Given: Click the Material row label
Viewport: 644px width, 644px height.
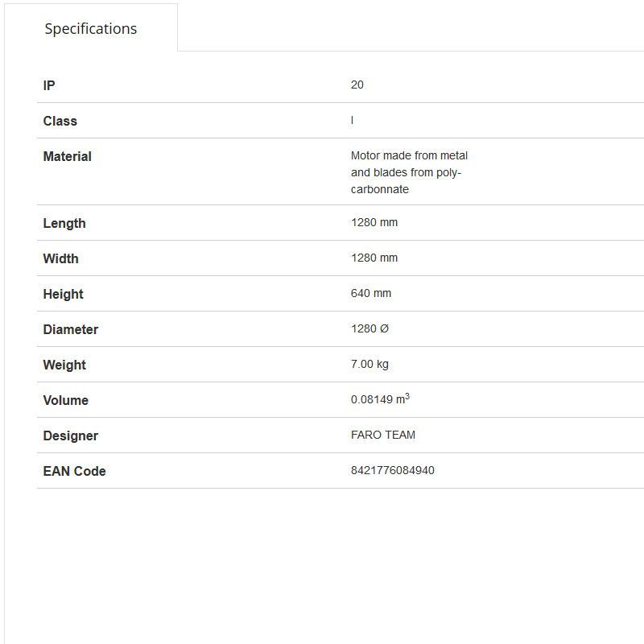Looking at the screenshot, I should coord(68,156).
